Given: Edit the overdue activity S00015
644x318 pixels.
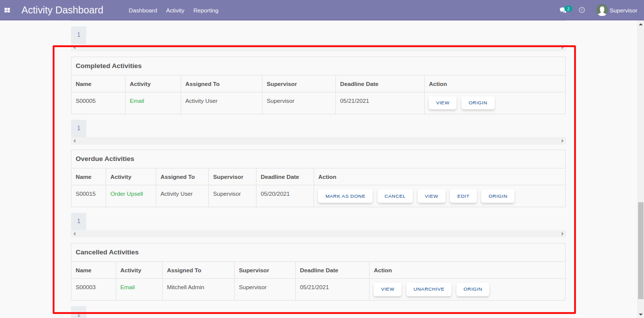Looking at the screenshot, I should (463, 196).
